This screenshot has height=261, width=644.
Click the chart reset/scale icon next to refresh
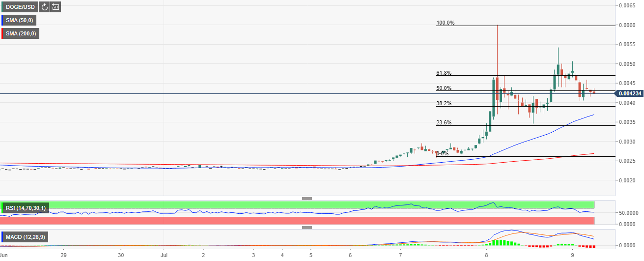[x=56, y=7]
